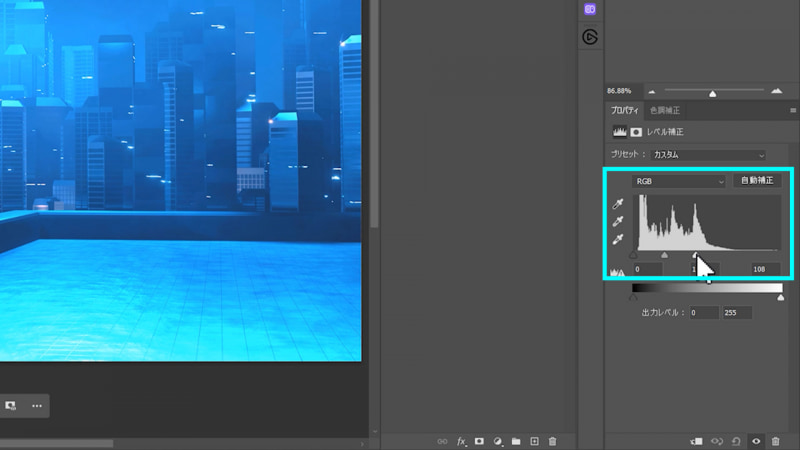This screenshot has height=450, width=800.
Task: Open more options on contextual taskbar
Action: pyautogui.click(x=37, y=406)
